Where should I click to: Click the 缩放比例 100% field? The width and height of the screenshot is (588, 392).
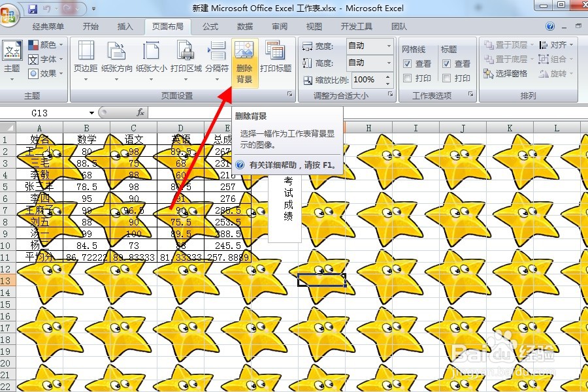point(368,80)
